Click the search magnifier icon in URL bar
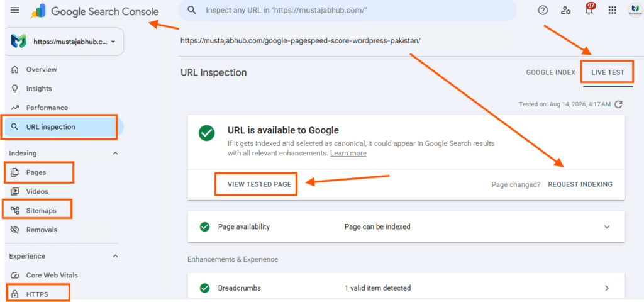Viewport: 644px width, 302px height. [191, 10]
